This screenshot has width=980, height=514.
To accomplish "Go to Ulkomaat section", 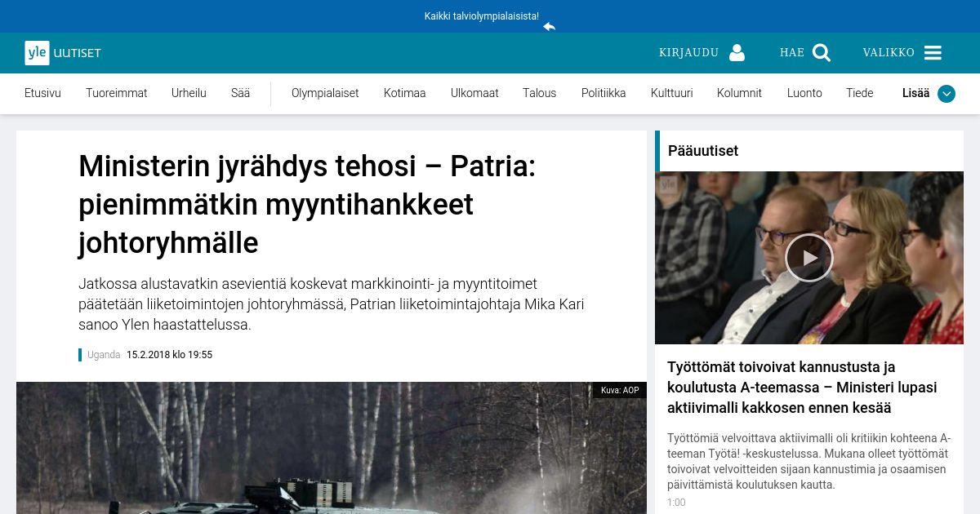I will tap(474, 93).
